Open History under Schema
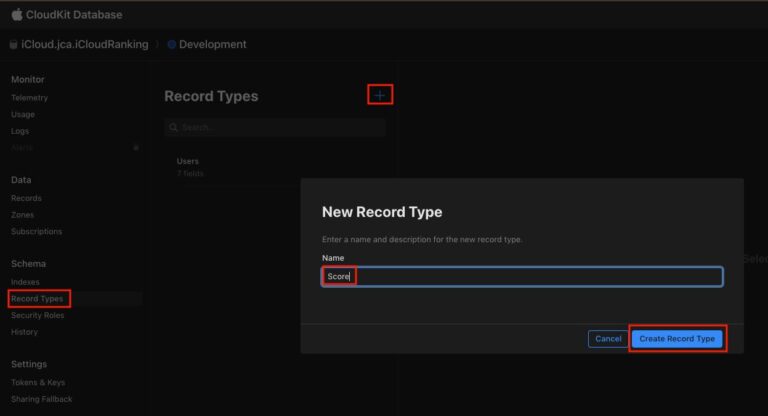Viewport: 768px width, 416px height. (24, 332)
